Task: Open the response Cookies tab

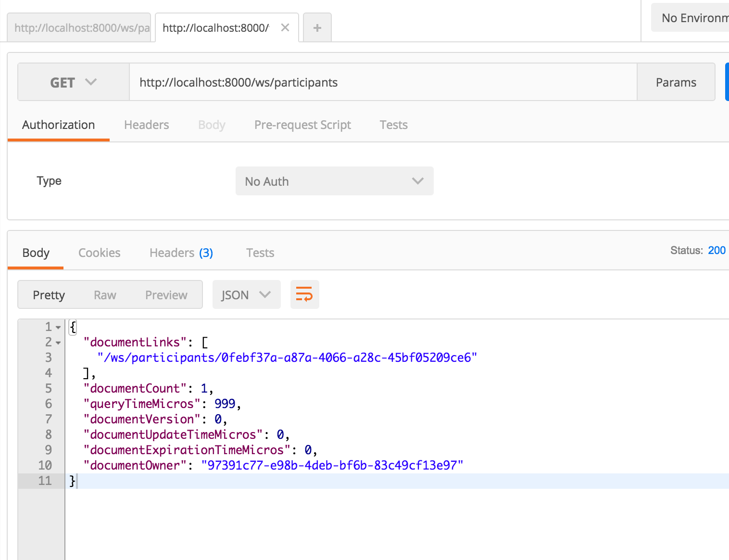Action: 100,253
